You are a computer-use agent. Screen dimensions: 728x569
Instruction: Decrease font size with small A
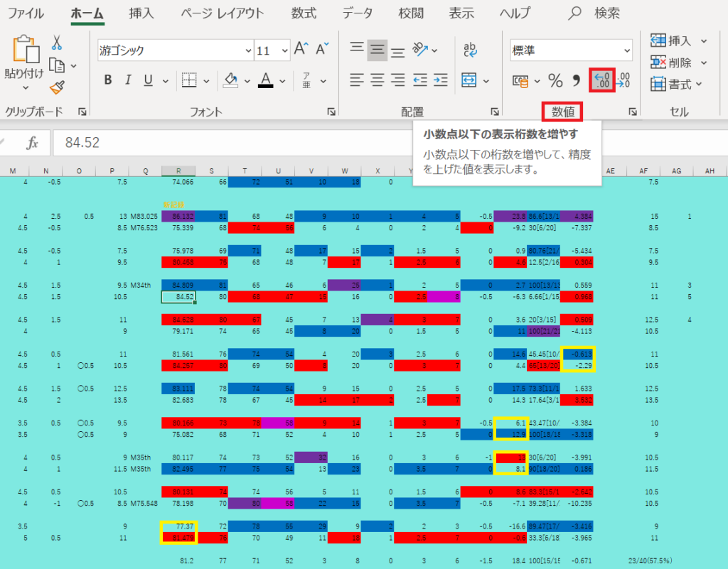tap(322, 48)
